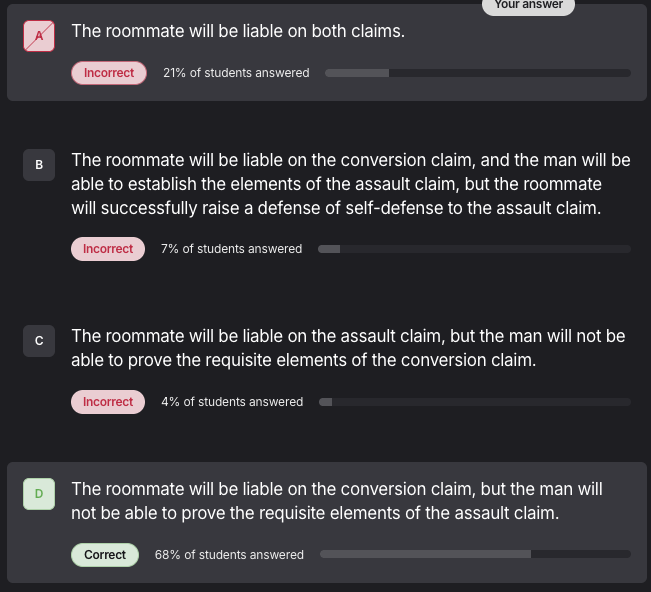Click the "68% of students answered" text
Image resolution: width=651 pixels, height=592 pixels.
click(229, 555)
